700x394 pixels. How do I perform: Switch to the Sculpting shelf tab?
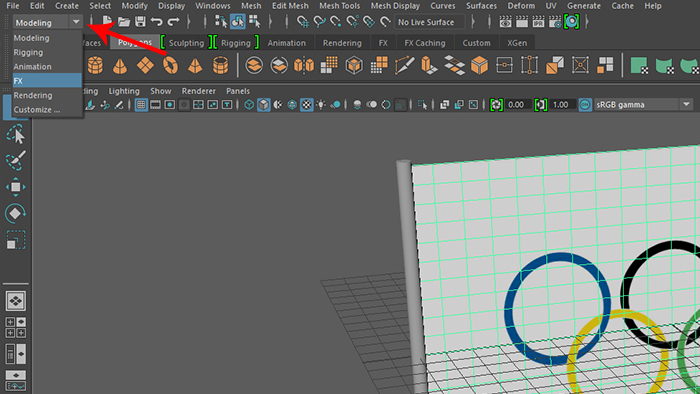coord(186,43)
